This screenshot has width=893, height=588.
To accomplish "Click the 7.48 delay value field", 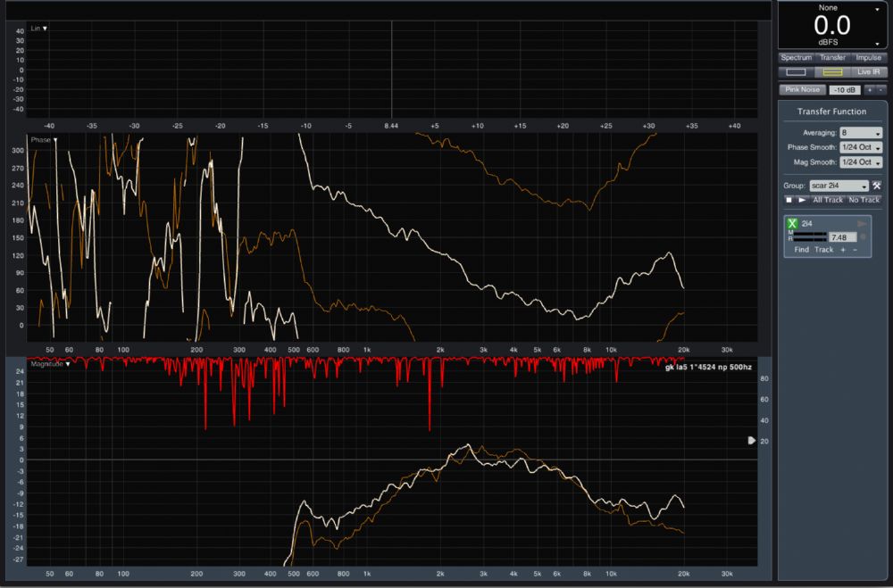I will pos(841,237).
